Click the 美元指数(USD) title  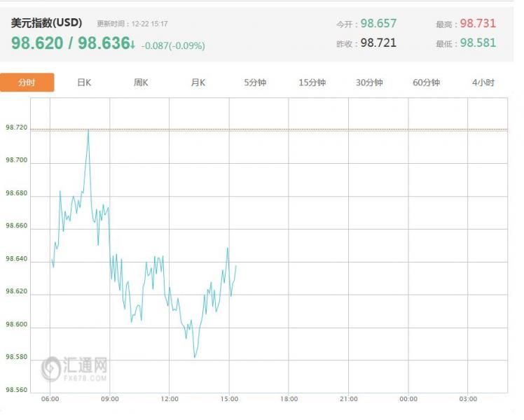(47, 22)
